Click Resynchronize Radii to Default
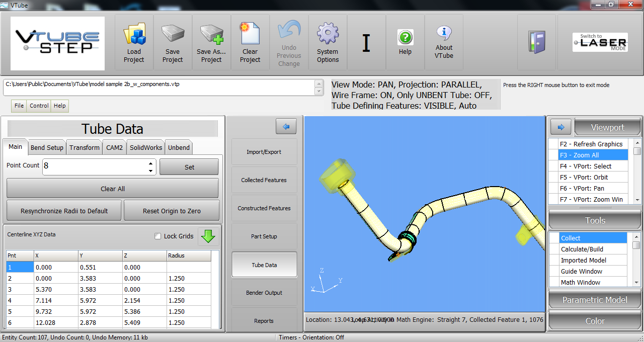Screen dimensions: 644x342 point(64,211)
